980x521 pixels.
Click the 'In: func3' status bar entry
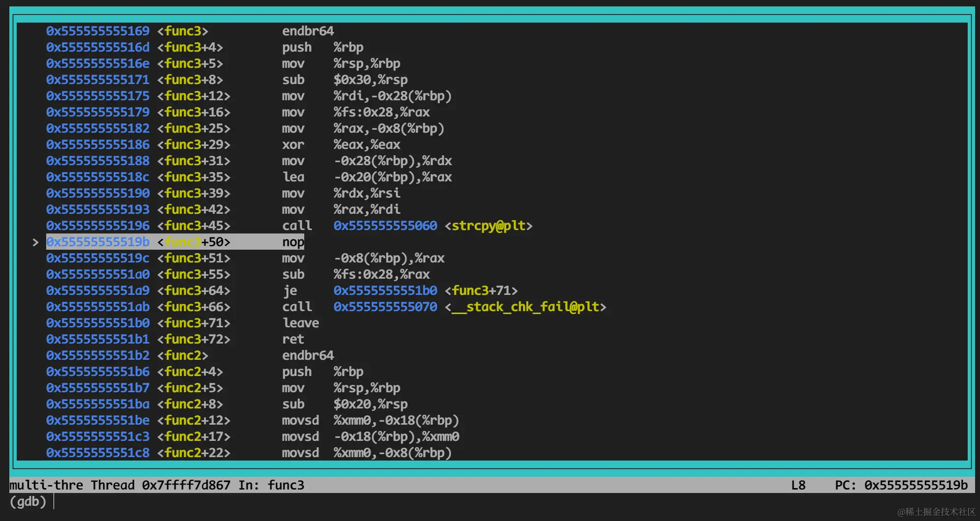pos(271,485)
